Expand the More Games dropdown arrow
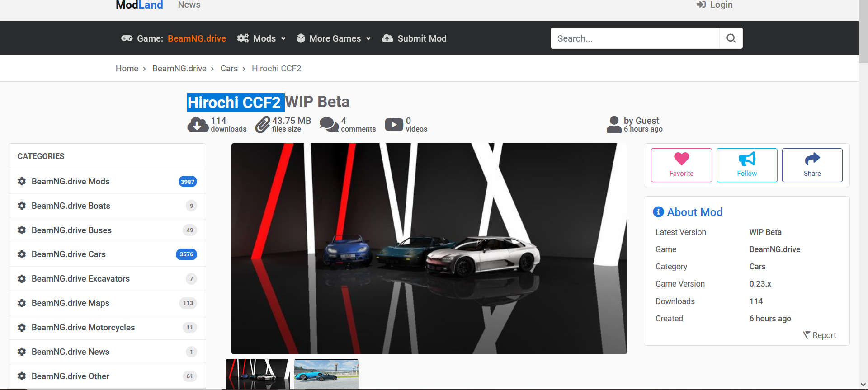Viewport: 868px width, 390px height. pyautogui.click(x=368, y=39)
